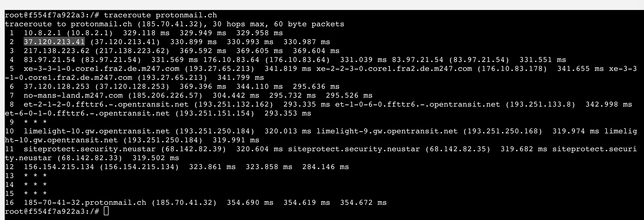Image resolution: width=644 pixels, height=220 pixels.
Task: Click the 176.10.83.64 address on hop 4
Action: click(x=231, y=60)
